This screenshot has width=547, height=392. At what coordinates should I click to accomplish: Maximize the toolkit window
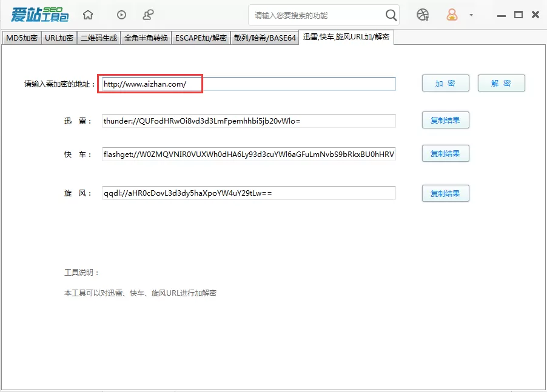click(518, 15)
